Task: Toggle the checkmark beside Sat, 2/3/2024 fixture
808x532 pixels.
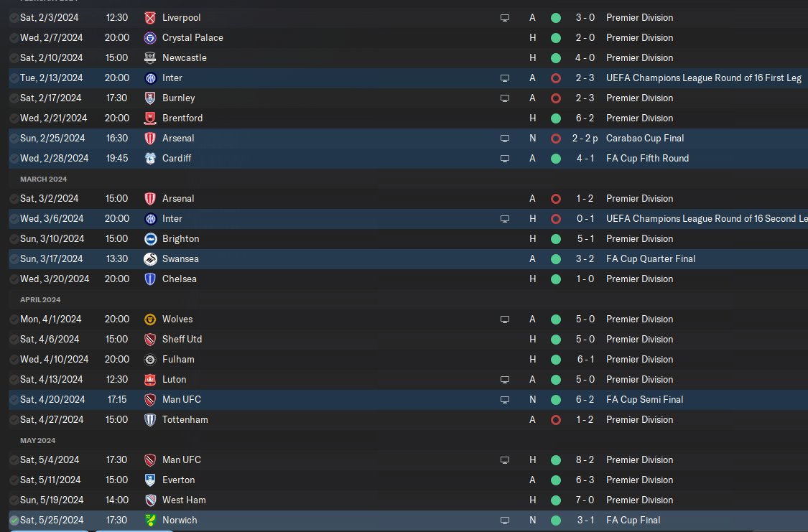Action: (x=14, y=18)
